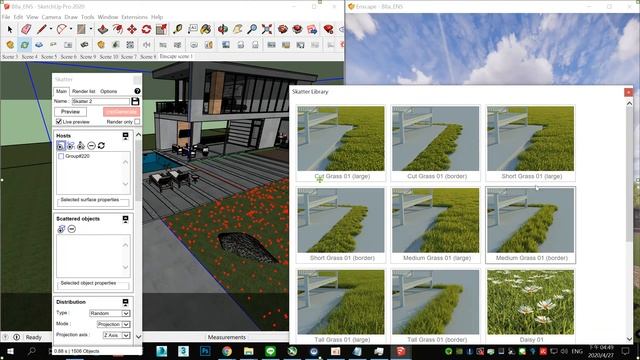This screenshot has width=640, height=360.
Task: Toggle Live preview checkbox
Action: 59,122
